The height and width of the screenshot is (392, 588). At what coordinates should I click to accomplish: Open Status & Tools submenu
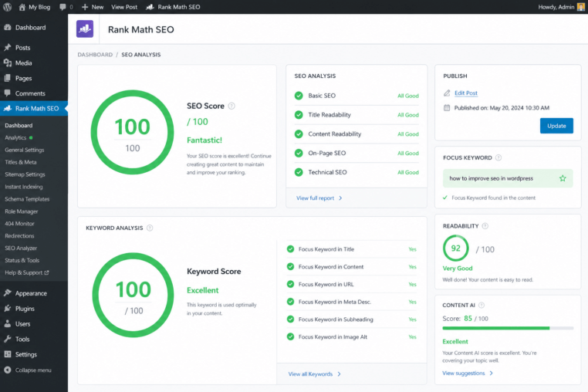22,260
